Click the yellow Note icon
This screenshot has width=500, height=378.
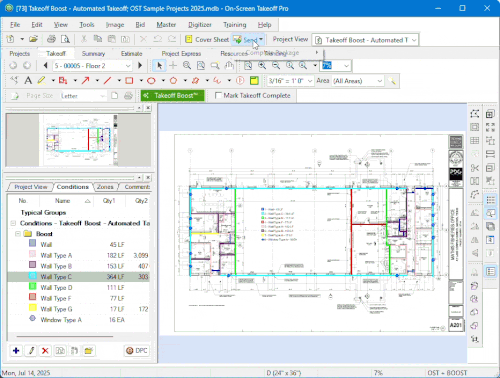click(x=254, y=81)
